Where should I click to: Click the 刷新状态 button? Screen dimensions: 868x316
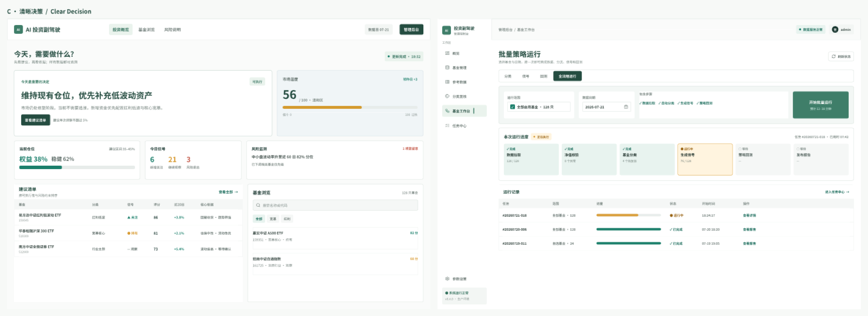841,56
